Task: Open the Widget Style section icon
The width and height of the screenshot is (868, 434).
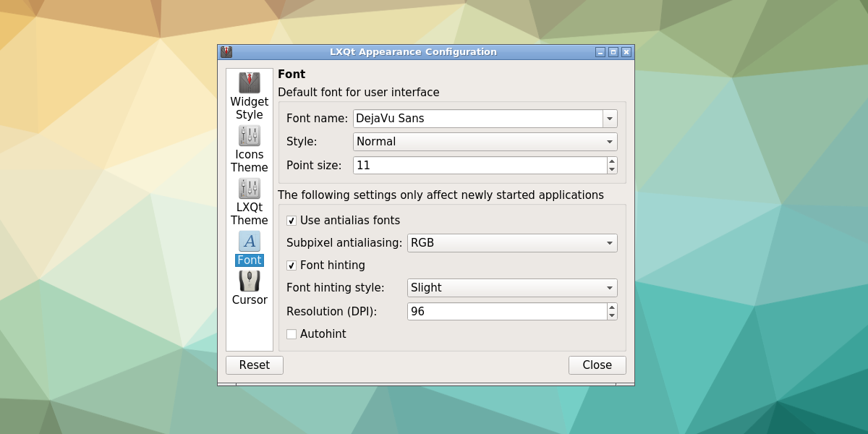Action: (x=250, y=82)
